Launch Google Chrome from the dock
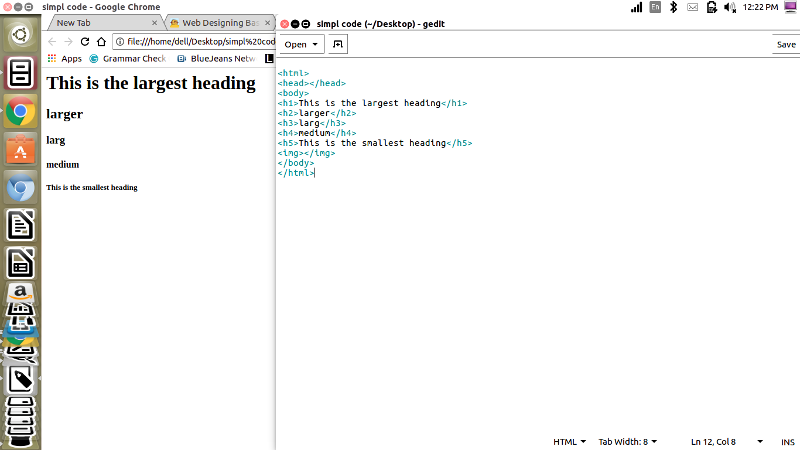 coord(20,111)
